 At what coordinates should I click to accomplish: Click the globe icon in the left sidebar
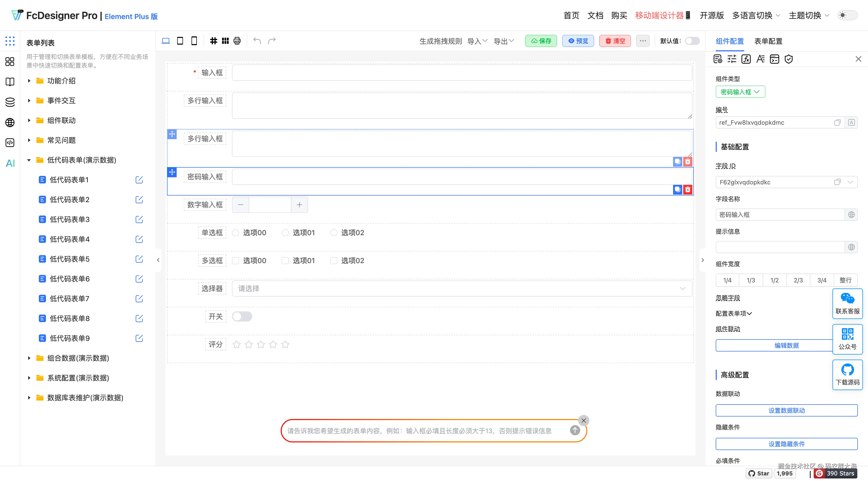pyautogui.click(x=10, y=122)
